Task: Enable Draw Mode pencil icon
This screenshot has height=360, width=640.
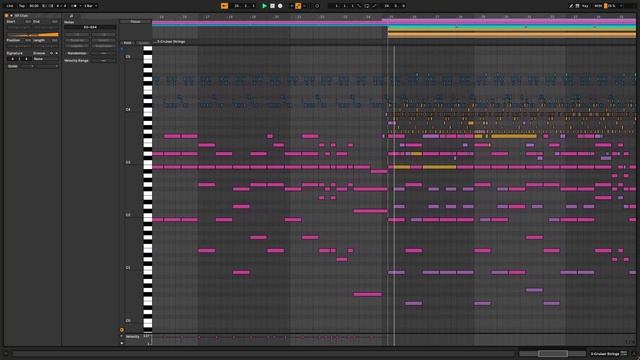Action: [571, 6]
